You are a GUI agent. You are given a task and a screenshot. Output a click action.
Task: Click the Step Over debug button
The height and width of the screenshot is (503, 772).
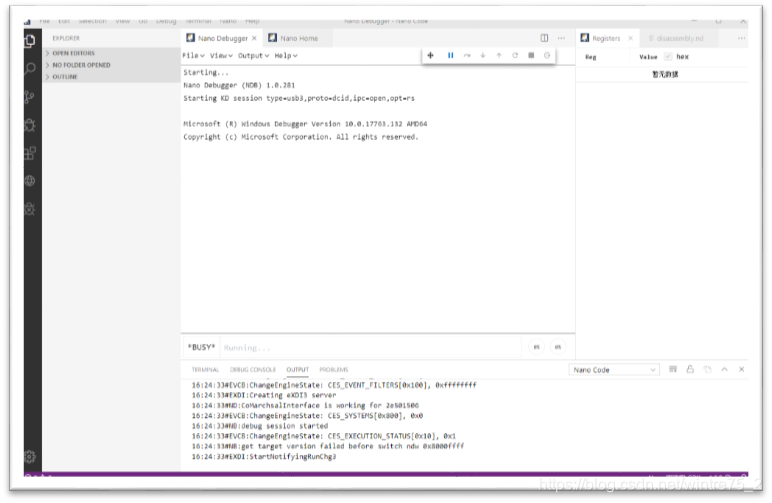(467, 56)
